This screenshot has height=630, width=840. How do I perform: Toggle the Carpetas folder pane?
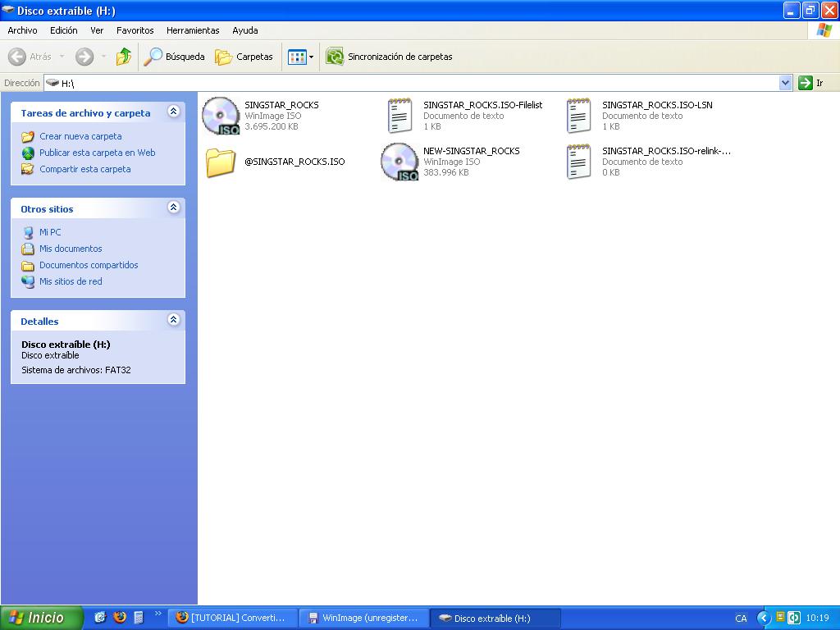tap(244, 57)
